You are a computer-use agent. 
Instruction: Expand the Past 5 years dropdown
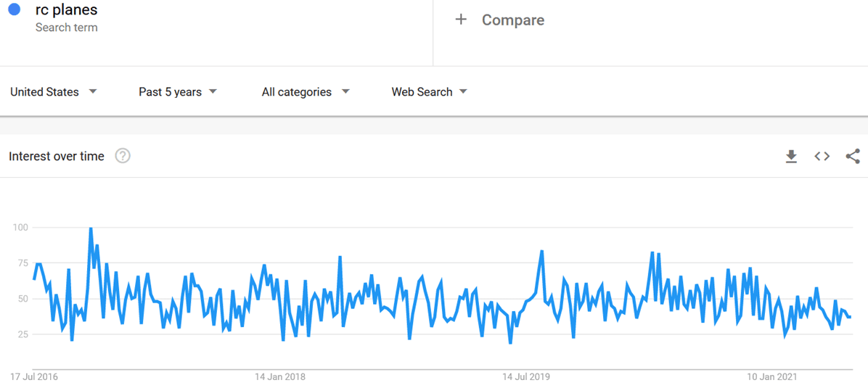(178, 92)
